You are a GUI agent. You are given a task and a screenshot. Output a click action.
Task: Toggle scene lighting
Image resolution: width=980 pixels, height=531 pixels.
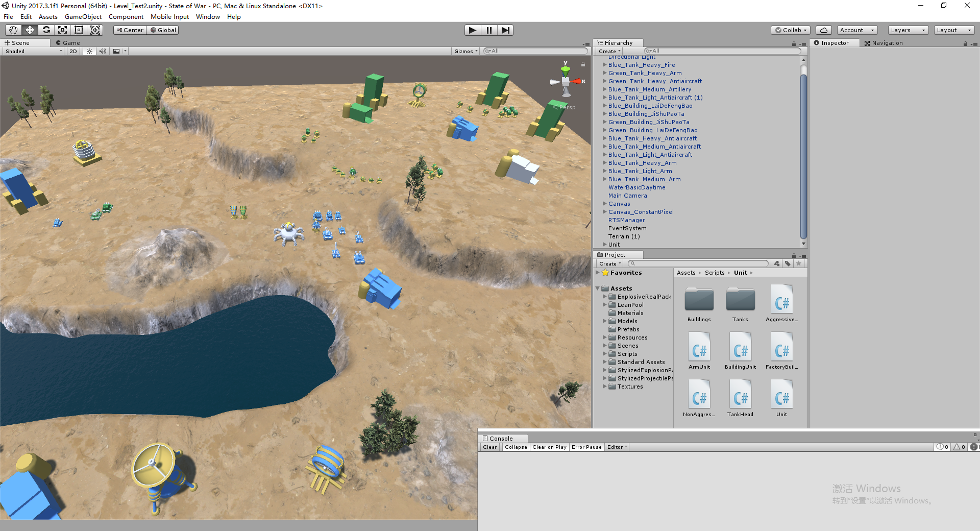89,51
